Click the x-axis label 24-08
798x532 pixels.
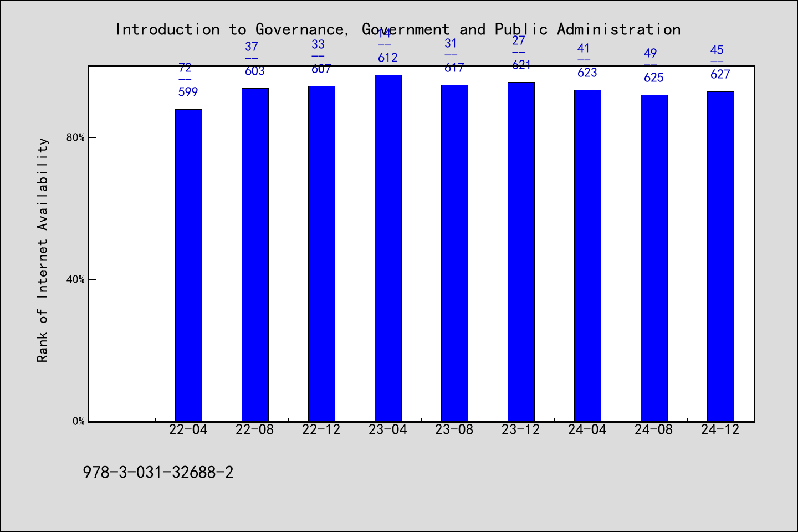click(654, 429)
